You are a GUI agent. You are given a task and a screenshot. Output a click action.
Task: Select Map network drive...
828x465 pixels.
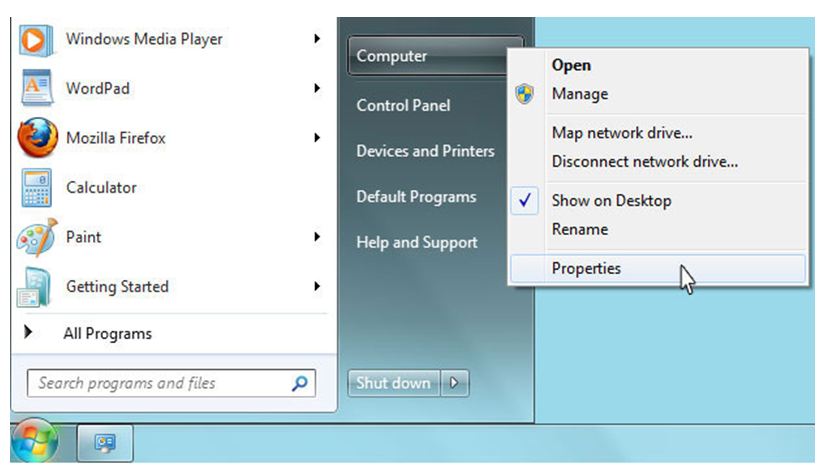tap(622, 133)
